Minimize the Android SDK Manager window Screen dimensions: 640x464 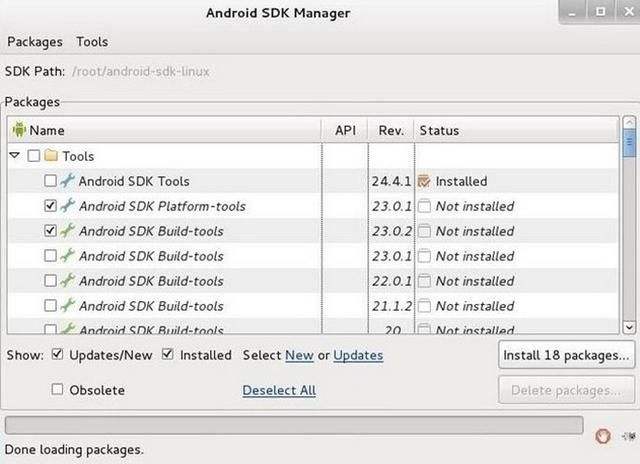pyautogui.click(x=572, y=12)
